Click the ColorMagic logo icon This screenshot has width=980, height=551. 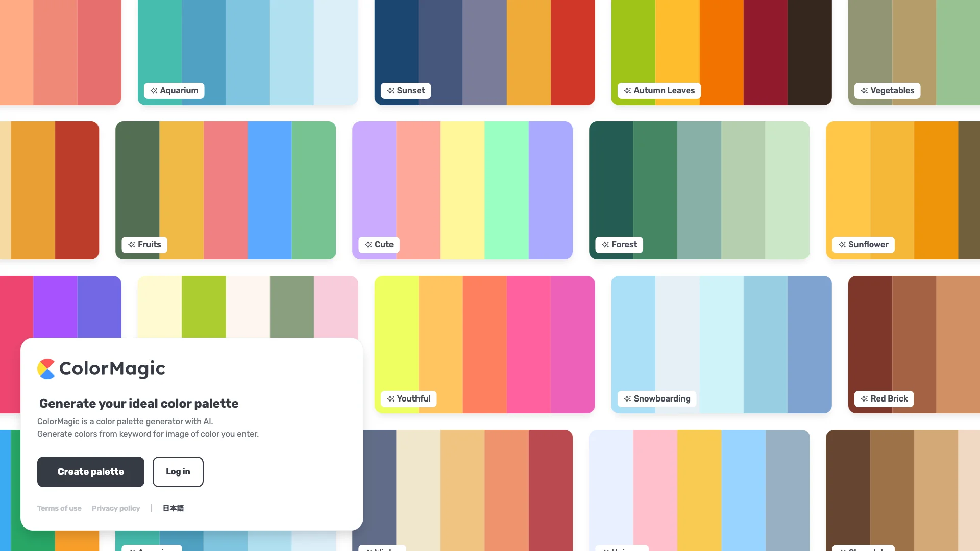pyautogui.click(x=45, y=368)
